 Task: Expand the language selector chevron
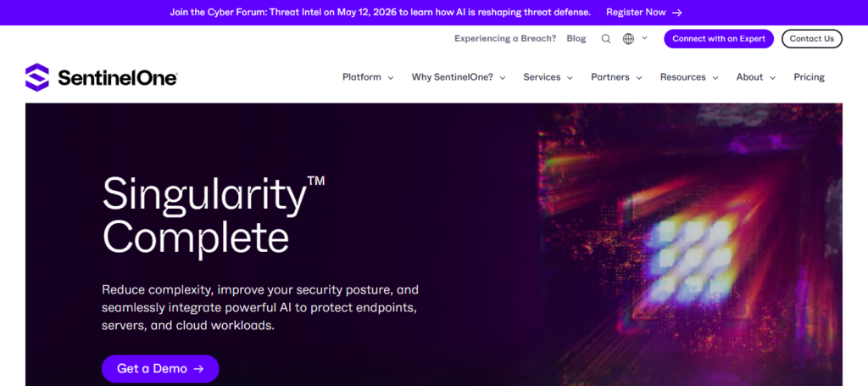644,38
